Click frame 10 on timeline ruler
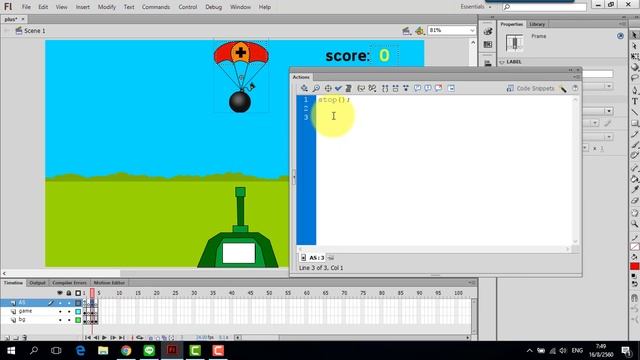 click(x=119, y=293)
